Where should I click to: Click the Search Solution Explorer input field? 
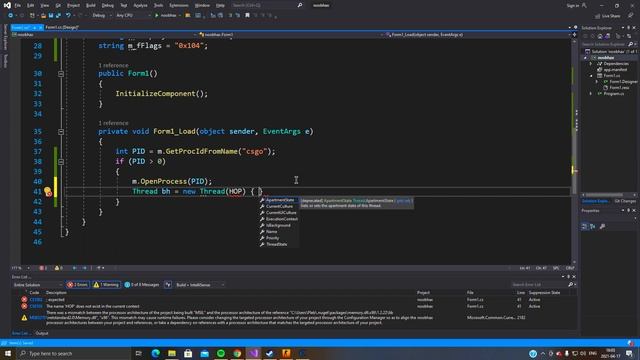[604, 44]
